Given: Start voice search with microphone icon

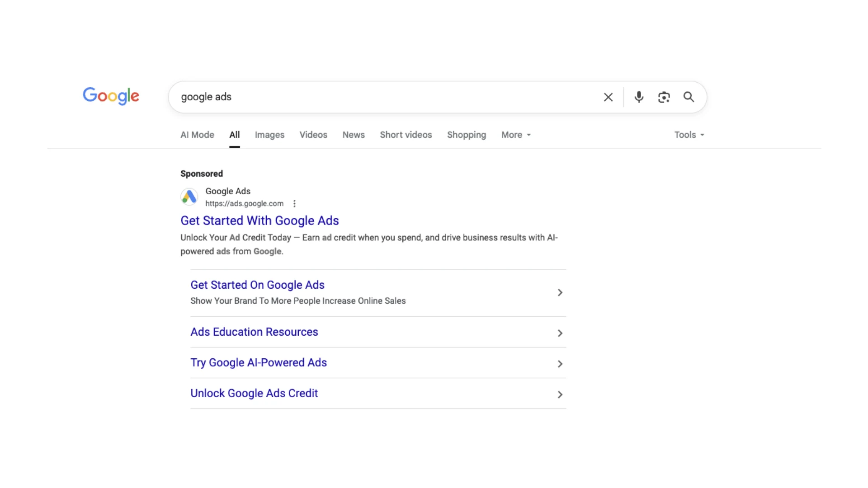Looking at the screenshot, I should [639, 97].
